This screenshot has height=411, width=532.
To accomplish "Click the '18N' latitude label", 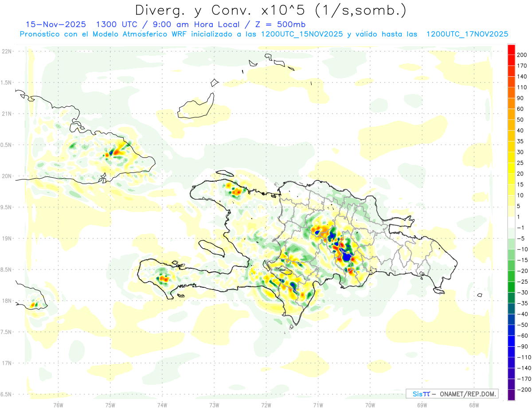I will (6, 301).
